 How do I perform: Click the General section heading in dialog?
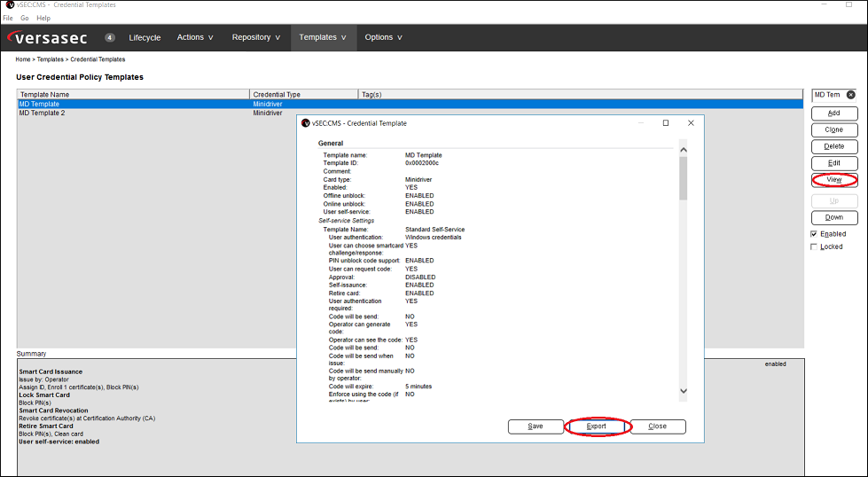331,144
